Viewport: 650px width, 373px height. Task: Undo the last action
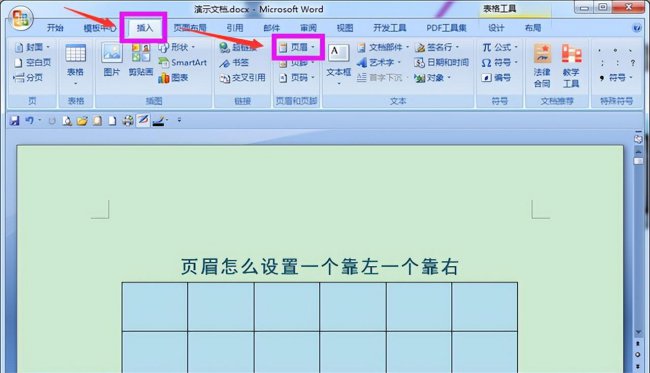(x=29, y=121)
